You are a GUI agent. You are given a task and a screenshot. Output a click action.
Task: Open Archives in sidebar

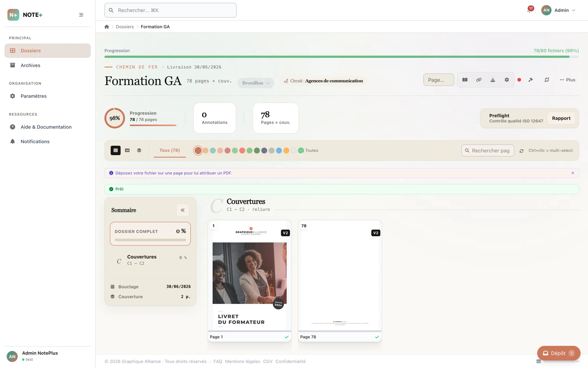coord(48,66)
